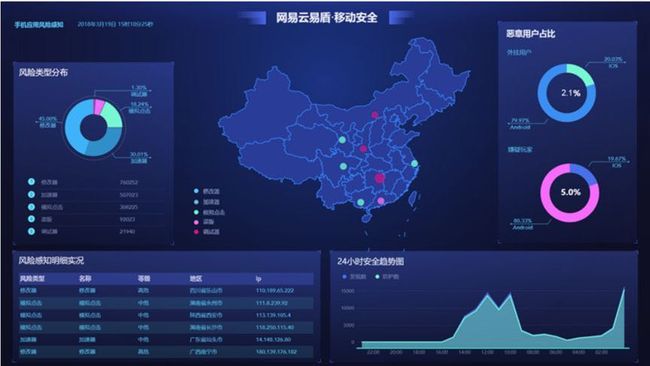Screen dimensions: 650x366
Task: Click the 风险感知明细实况 panel heading
Action: [x=51, y=260]
